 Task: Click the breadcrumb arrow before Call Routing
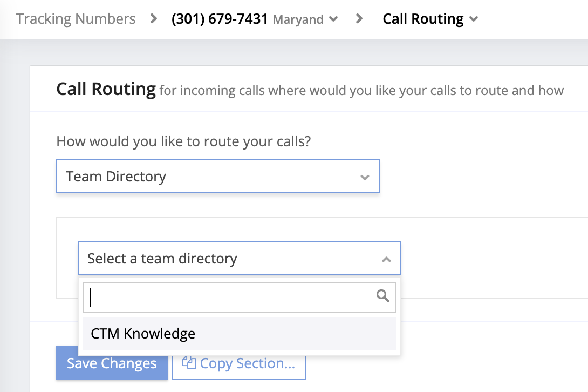pyautogui.click(x=359, y=19)
